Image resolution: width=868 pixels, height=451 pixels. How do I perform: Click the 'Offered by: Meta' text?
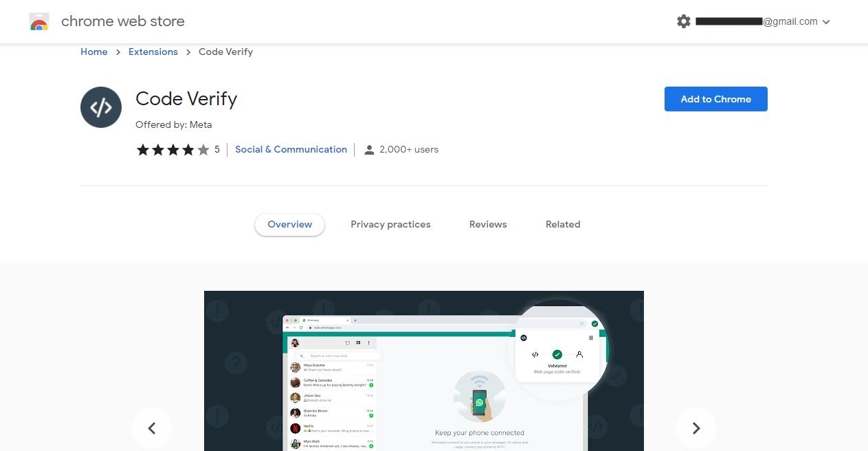pyautogui.click(x=174, y=124)
